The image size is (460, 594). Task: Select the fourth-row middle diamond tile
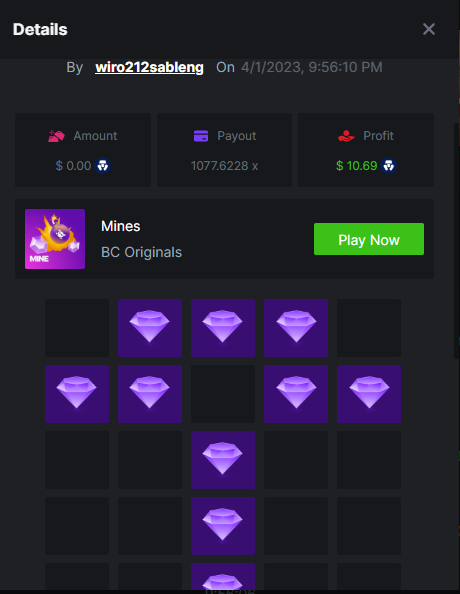click(x=223, y=525)
